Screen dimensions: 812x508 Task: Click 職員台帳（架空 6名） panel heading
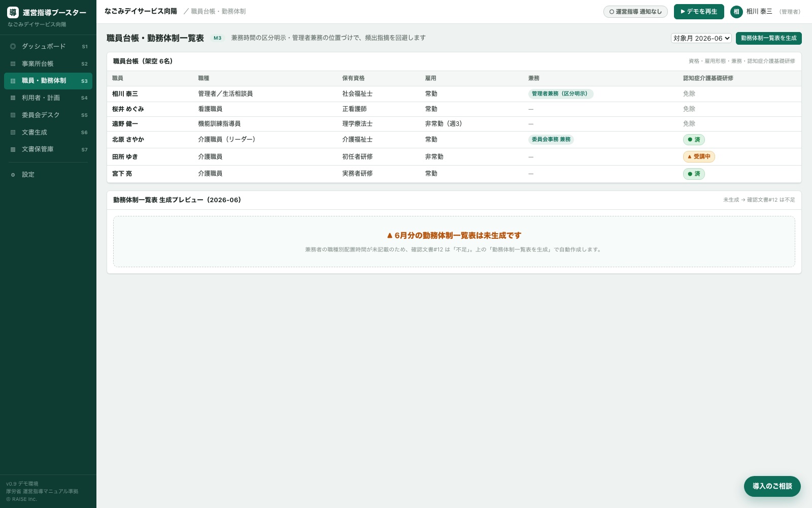tap(143, 61)
